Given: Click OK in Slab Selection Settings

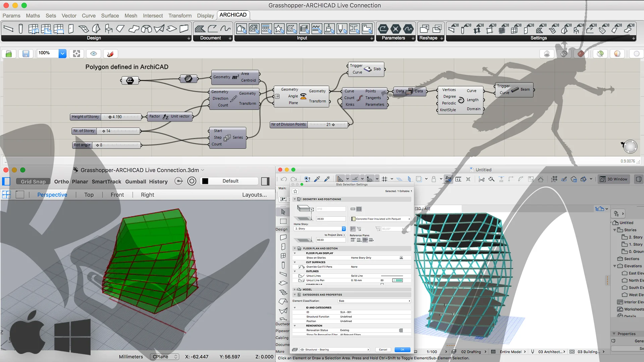Looking at the screenshot, I should tap(402, 350).
